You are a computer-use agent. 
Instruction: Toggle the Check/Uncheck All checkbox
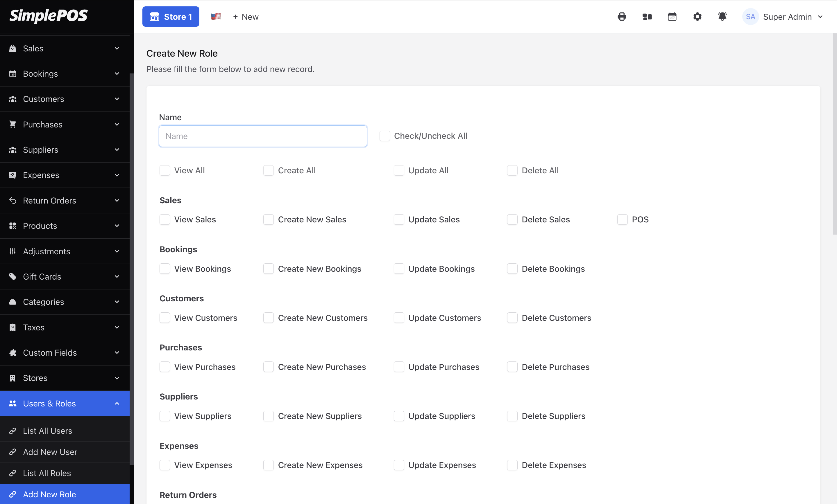click(384, 136)
